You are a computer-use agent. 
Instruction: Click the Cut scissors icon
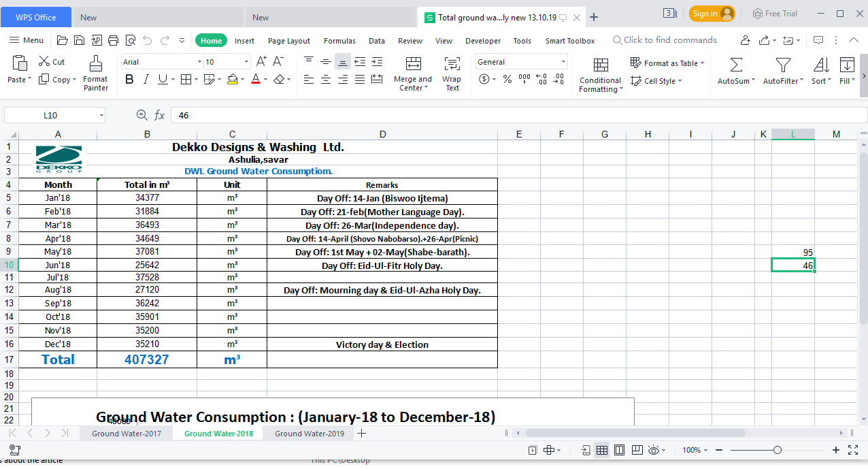44,61
